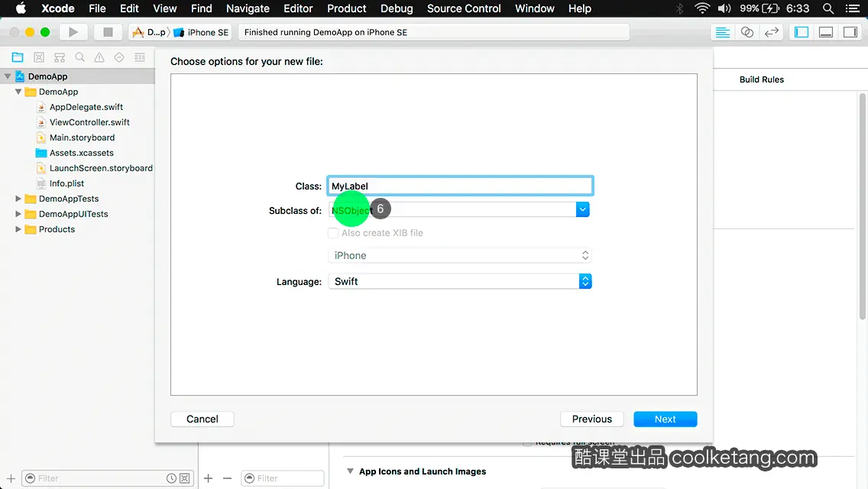Show the Project navigator folder icon
Viewport: 868px width, 489px height.
point(18,57)
